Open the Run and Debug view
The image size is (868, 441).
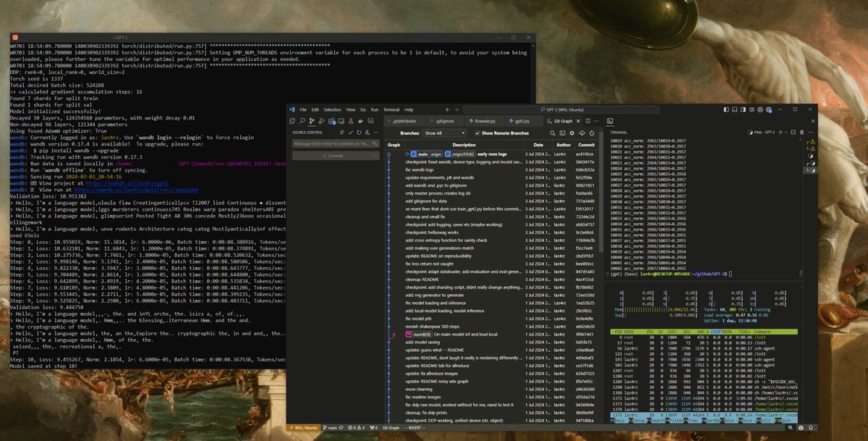[321, 121]
